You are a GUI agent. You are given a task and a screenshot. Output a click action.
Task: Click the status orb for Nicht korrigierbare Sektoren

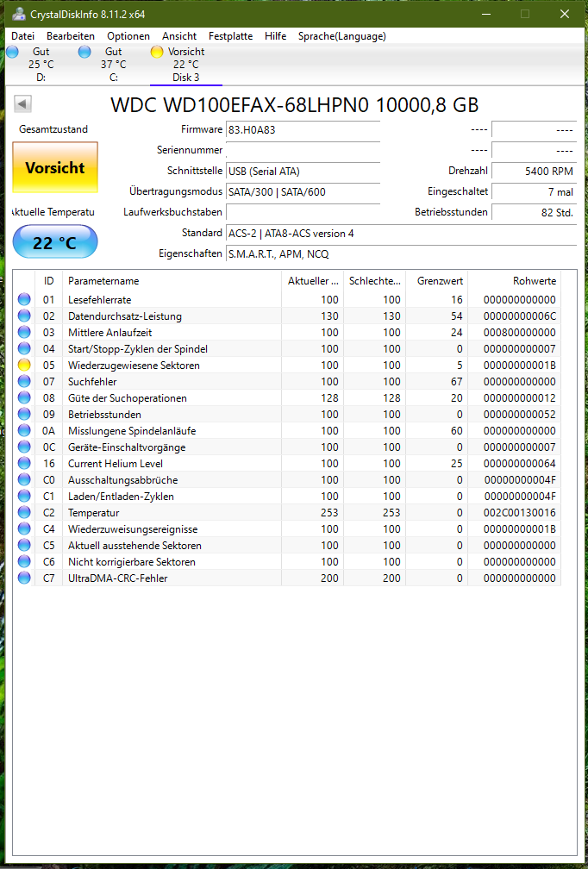24,561
